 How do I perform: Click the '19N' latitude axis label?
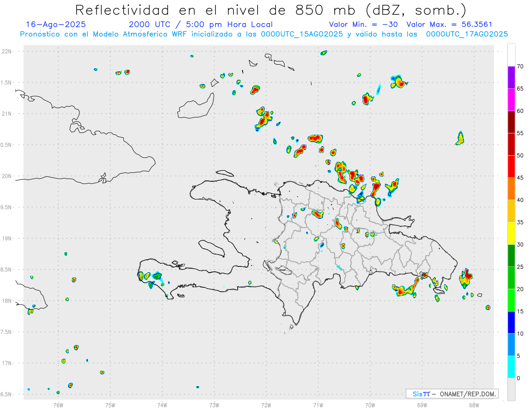pos(7,239)
